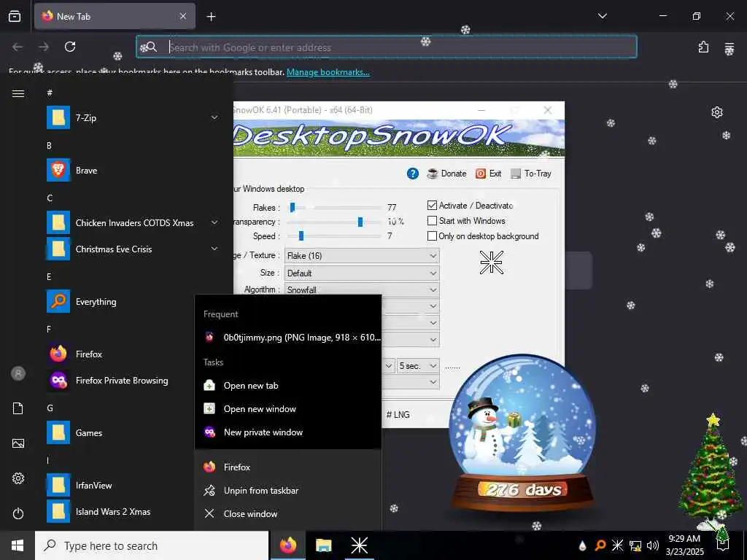Click the # LNG language button

click(398, 415)
